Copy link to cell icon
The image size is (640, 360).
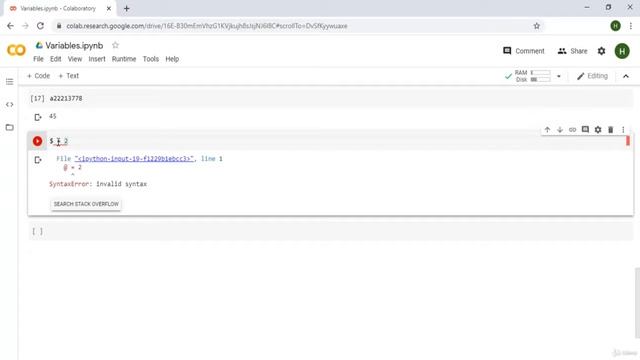pyautogui.click(x=573, y=130)
